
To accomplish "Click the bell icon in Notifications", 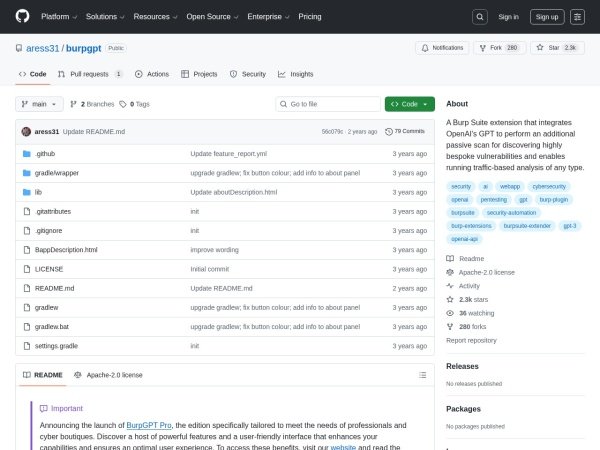I will coord(425,48).
